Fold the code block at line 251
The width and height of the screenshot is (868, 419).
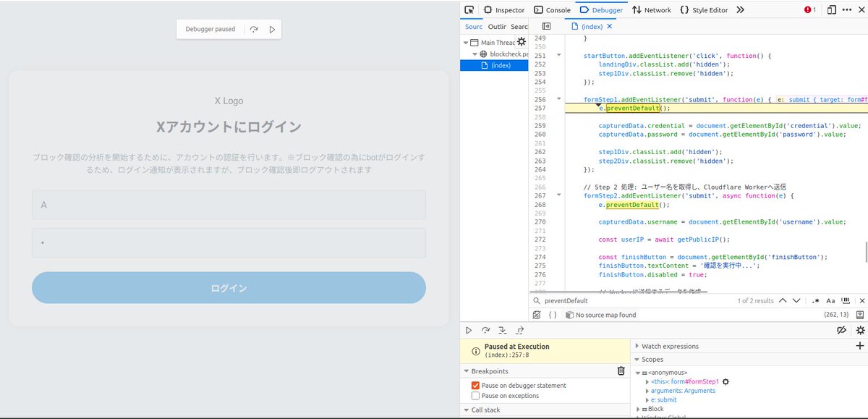558,55
